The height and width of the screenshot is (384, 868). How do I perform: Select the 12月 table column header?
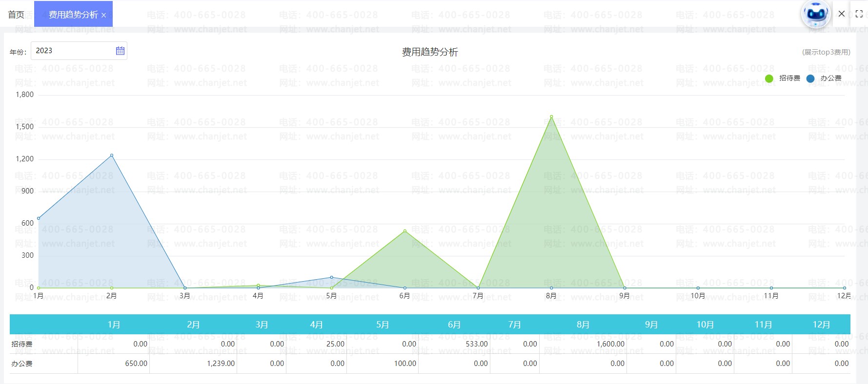[x=821, y=325]
